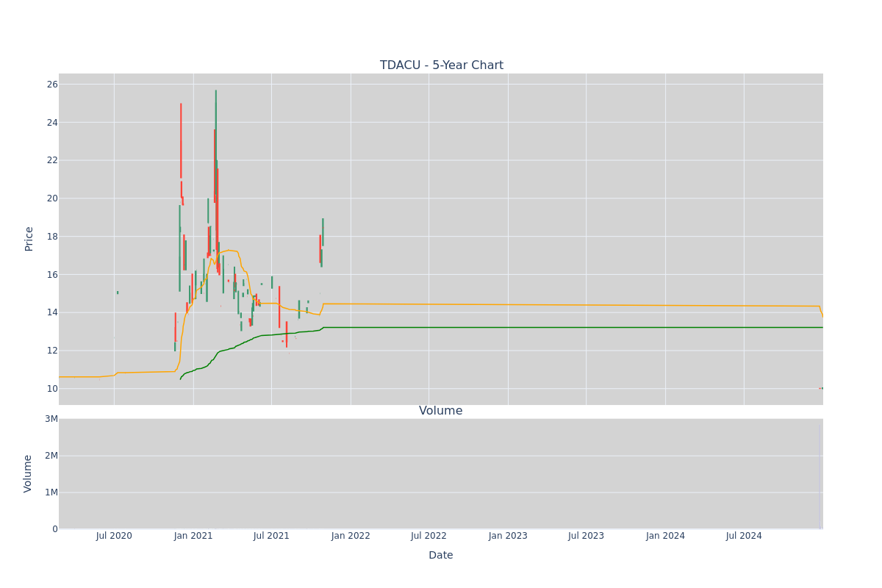Click the Jul 2021 date tick label

[271, 536]
